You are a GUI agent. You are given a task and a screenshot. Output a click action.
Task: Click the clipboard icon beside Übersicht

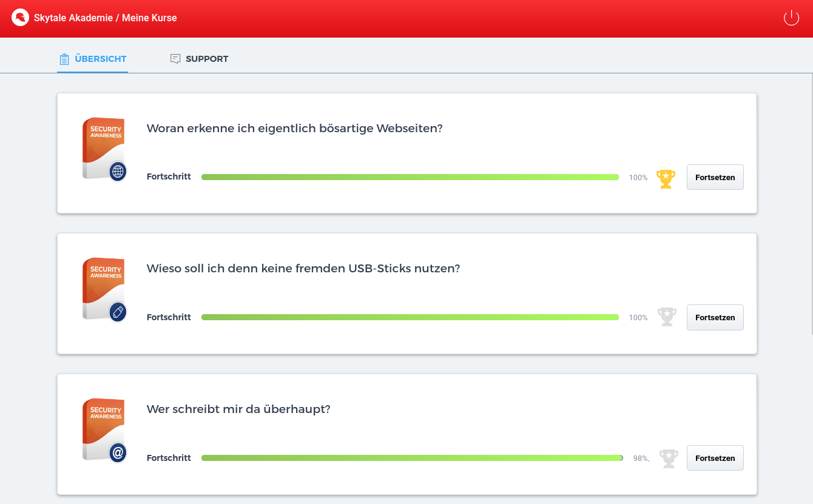click(64, 59)
